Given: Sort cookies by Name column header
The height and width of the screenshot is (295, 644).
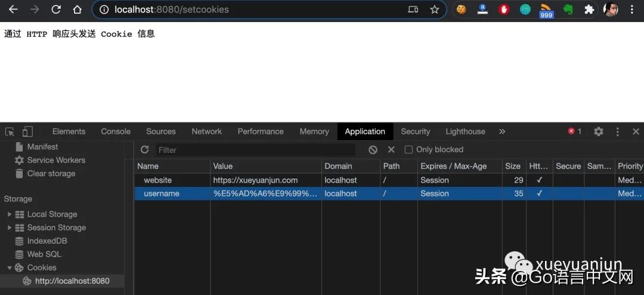Looking at the screenshot, I should pos(172,166).
